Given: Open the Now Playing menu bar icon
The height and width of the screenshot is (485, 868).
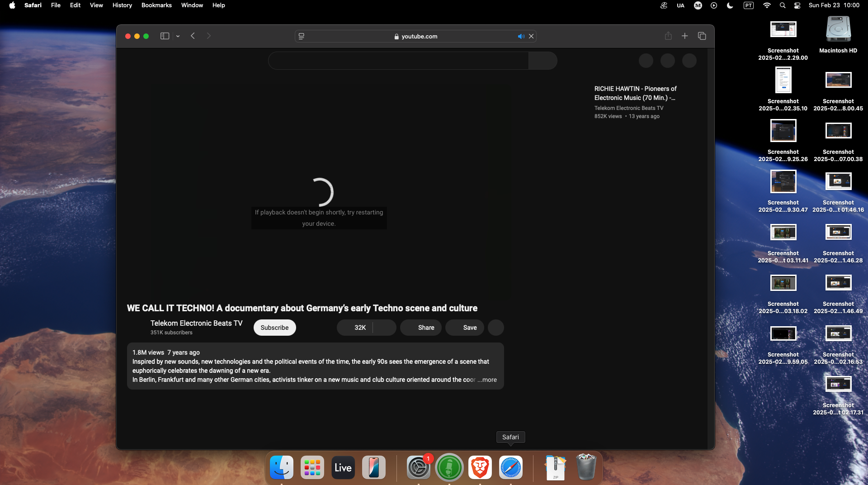Looking at the screenshot, I should click(714, 5).
